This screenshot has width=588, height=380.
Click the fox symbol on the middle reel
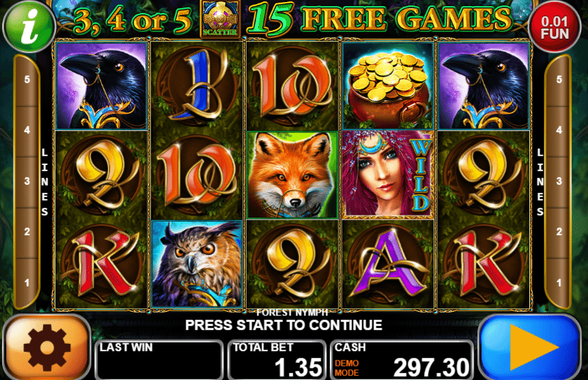[292, 175]
